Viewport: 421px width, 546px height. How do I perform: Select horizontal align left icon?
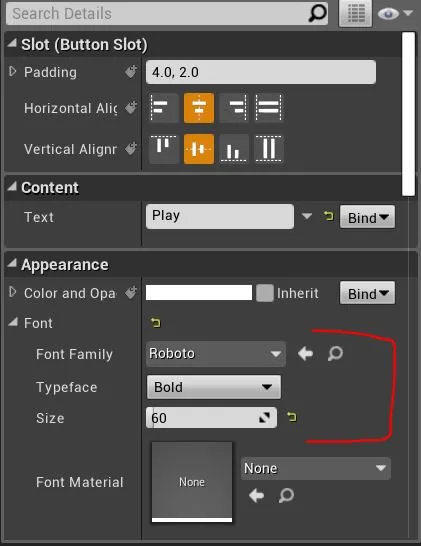[x=163, y=108]
